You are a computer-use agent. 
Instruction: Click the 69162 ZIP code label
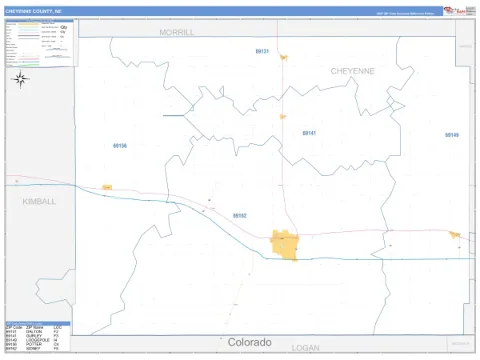(240, 216)
